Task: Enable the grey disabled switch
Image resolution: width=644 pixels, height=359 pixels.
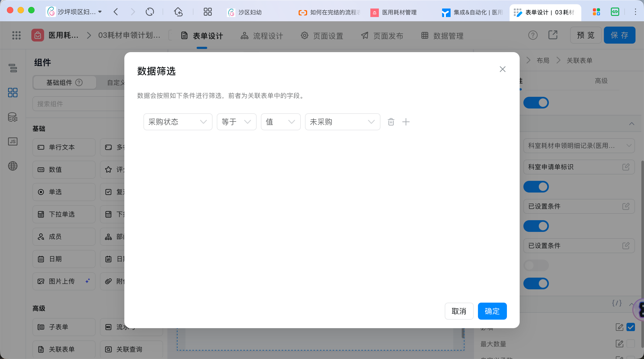Action: (536, 265)
